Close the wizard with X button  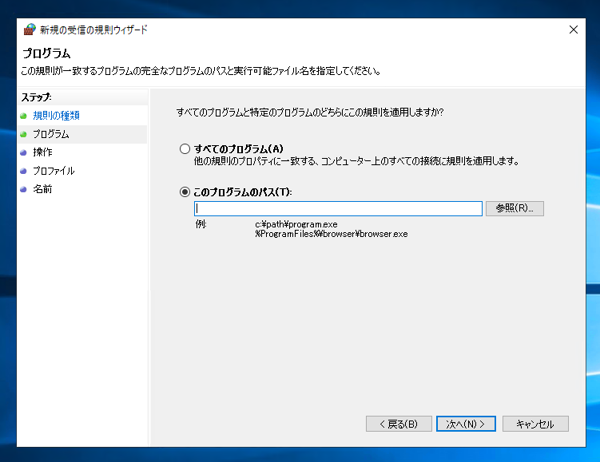click(573, 29)
